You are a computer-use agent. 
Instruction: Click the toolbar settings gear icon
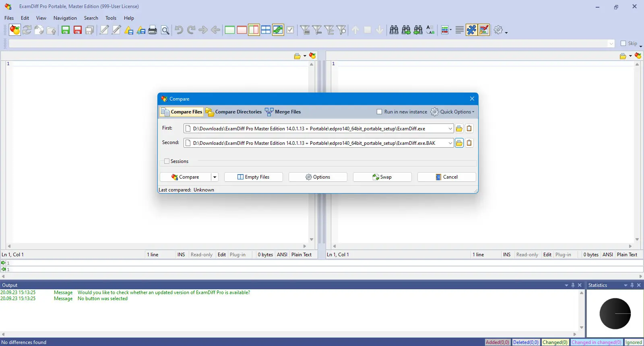pos(498,30)
